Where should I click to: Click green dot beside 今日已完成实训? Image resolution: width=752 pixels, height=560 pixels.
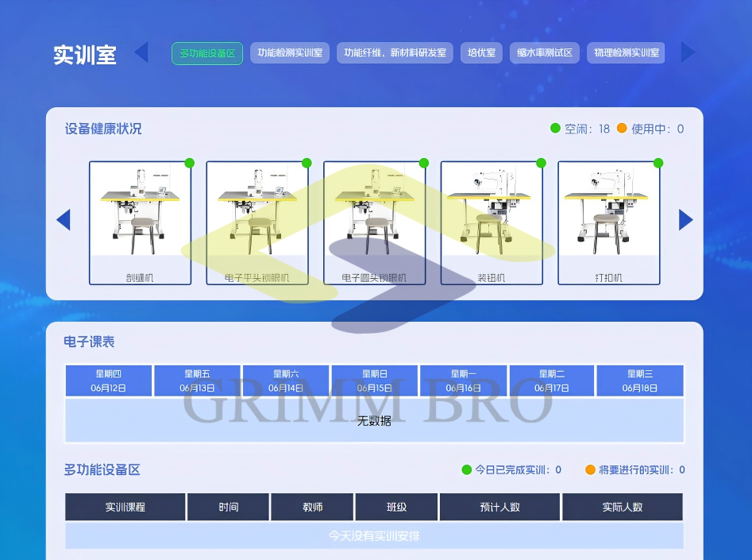pos(467,469)
